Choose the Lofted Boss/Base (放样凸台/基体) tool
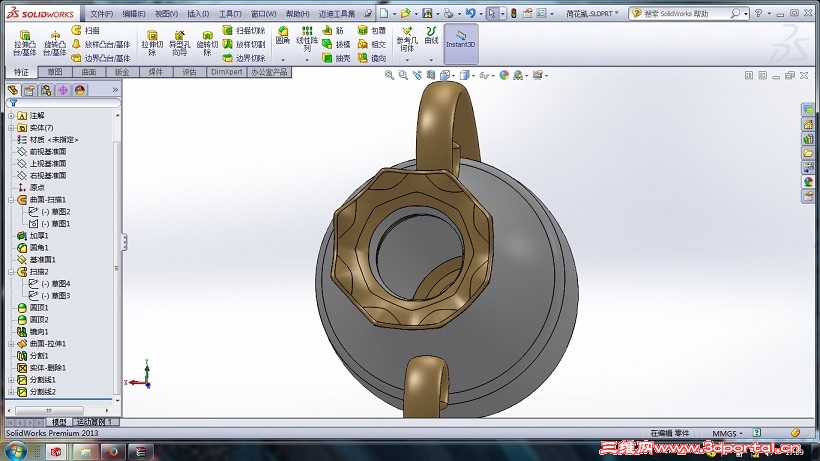 100,44
